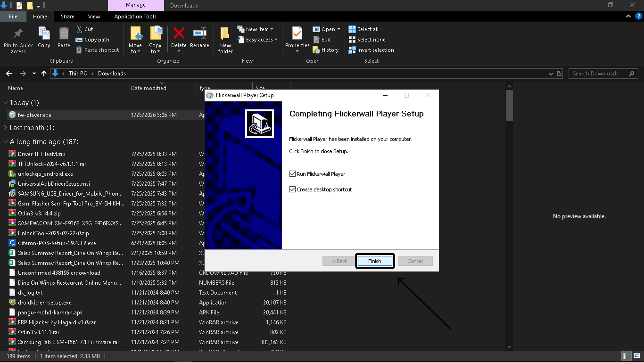Open the Open button dropdown

click(x=339, y=29)
